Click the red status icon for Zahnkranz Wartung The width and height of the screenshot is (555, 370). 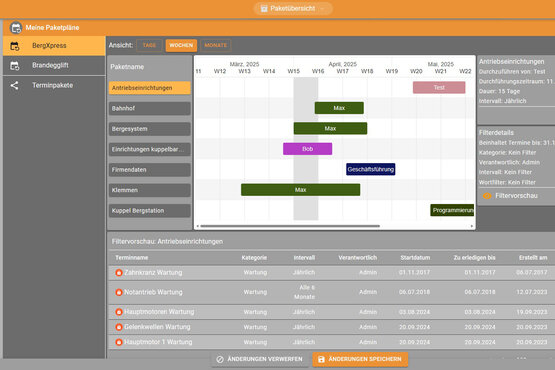coord(119,273)
